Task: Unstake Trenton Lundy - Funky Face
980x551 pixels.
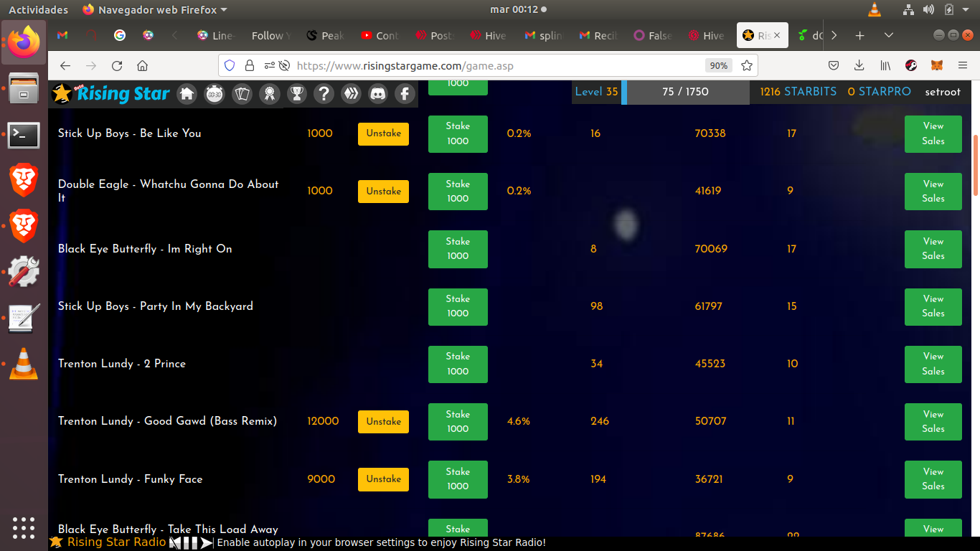Action: point(383,479)
